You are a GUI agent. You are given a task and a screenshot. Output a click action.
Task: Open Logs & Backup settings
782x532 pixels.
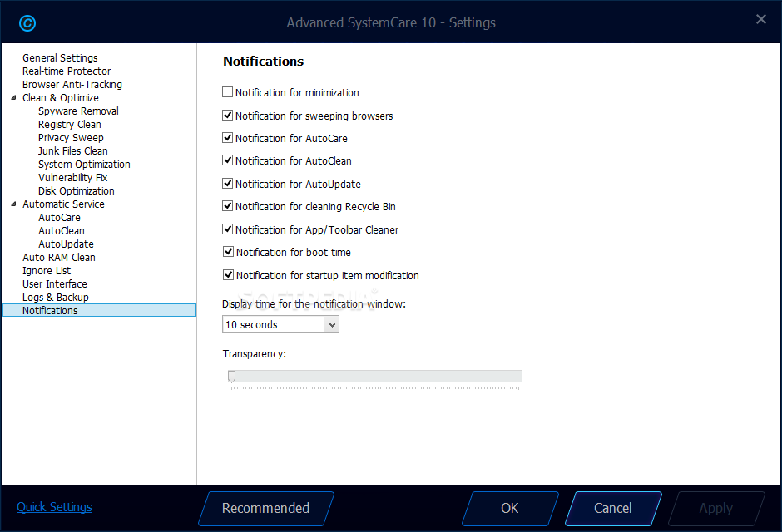[56, 297]
